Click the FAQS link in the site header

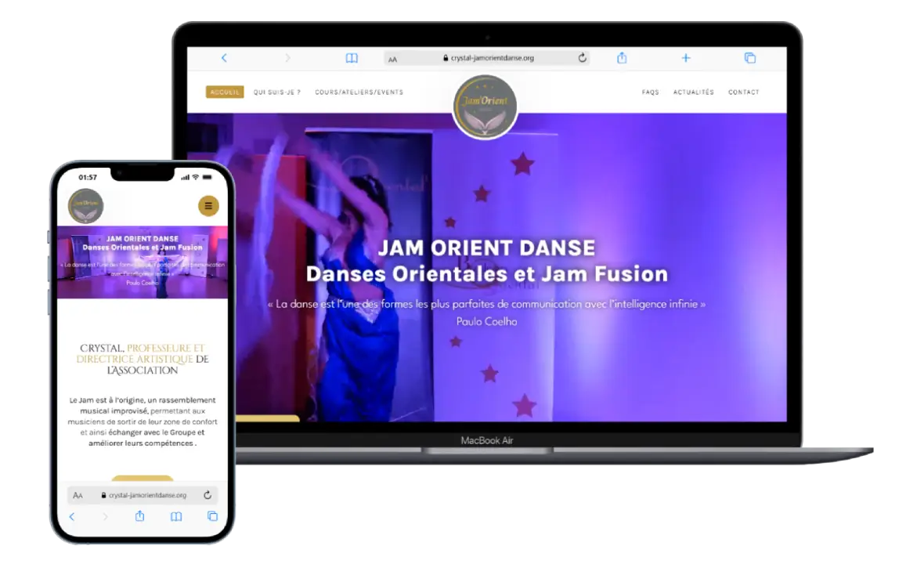(x=650, y=92)
